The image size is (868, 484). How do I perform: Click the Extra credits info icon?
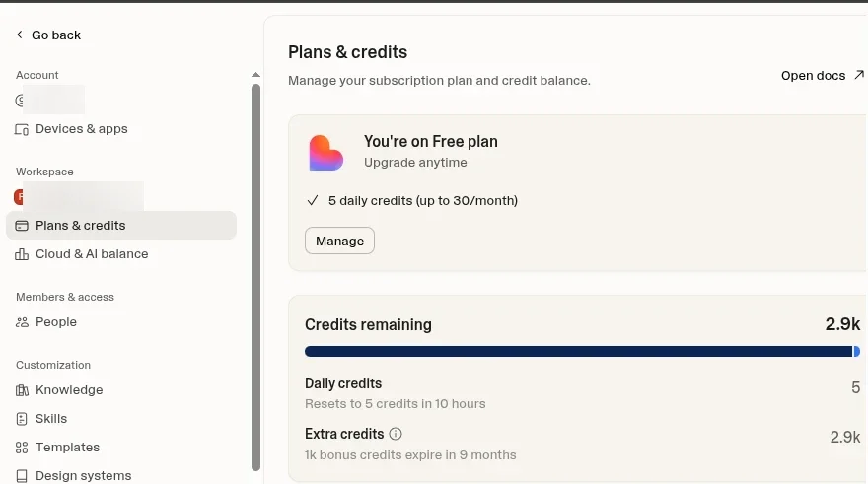tap(396, 434)
